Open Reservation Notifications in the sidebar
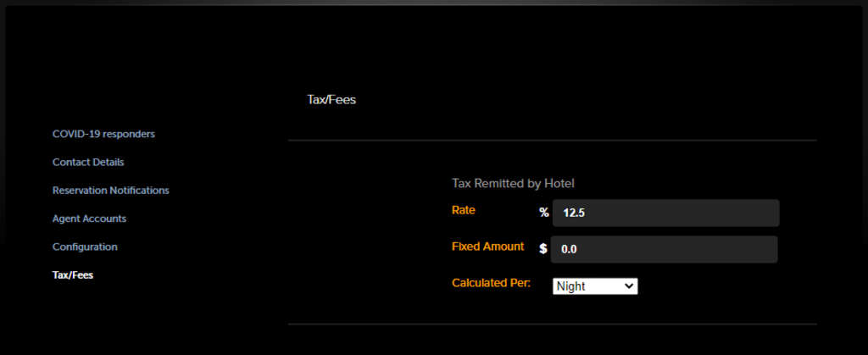This screenshot has width=868, height=355. click(110, 191)
